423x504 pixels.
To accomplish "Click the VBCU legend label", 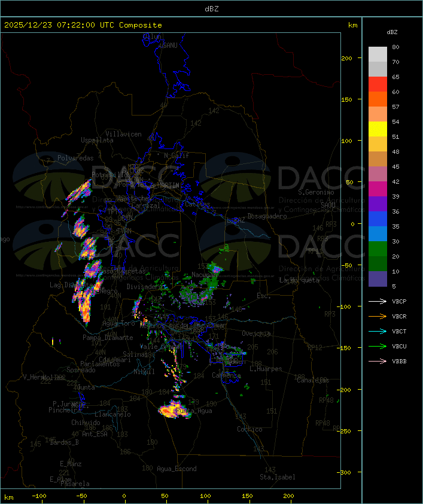I will point(399,347).
